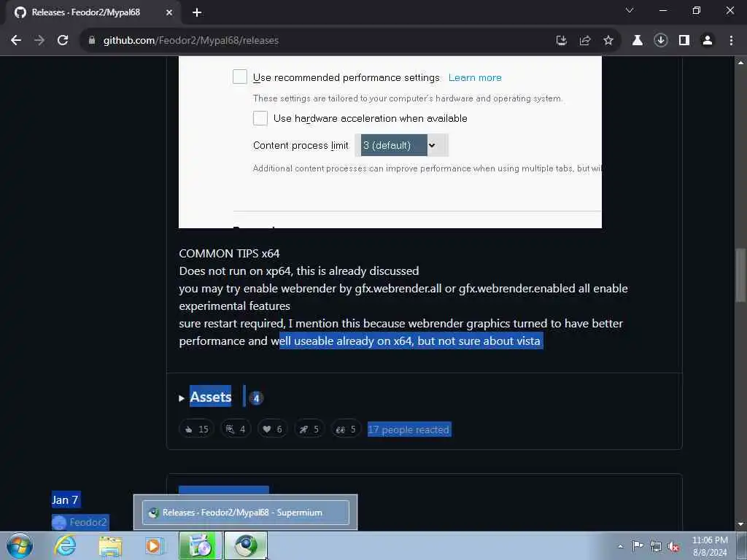Click the forward navigation arrow

(x=39, y=41)
